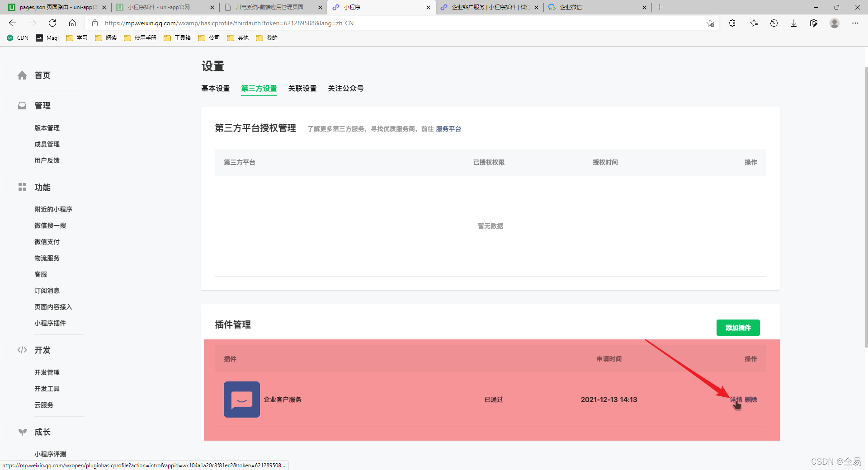Viewport: 868px width, 470px height.
Task: Select the 第三方设置 settings tab
Action: click(259, 89)
